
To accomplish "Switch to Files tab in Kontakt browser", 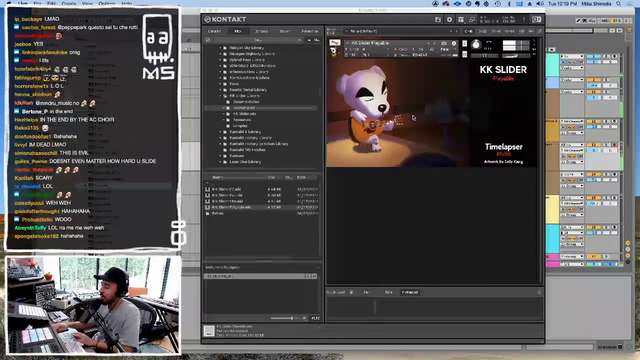I will 238,31.
